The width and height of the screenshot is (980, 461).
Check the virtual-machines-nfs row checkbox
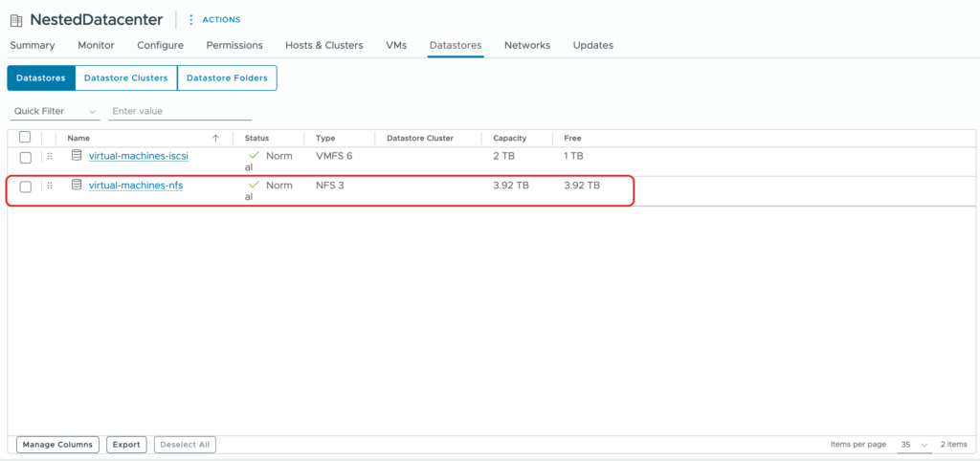pos(26,187)
